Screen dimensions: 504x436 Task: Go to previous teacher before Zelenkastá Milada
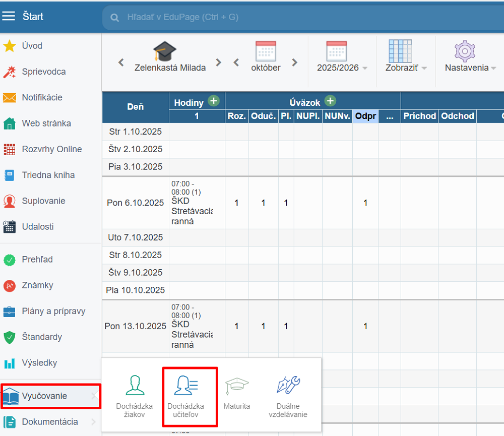coord(121,63)
